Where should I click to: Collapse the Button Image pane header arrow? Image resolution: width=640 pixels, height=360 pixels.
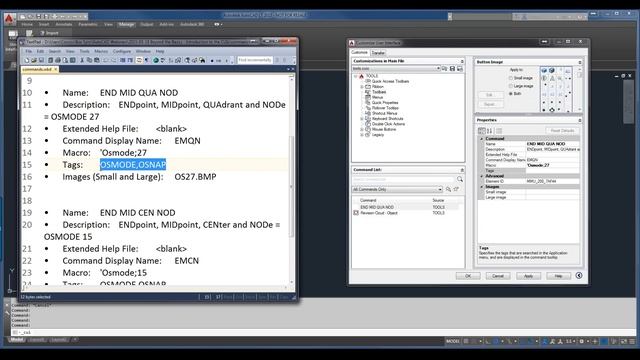580,62
